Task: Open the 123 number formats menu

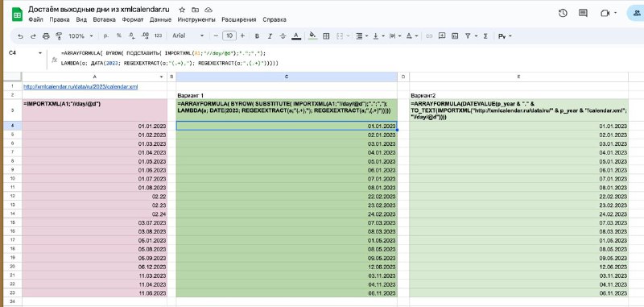Action: (158, 36)
